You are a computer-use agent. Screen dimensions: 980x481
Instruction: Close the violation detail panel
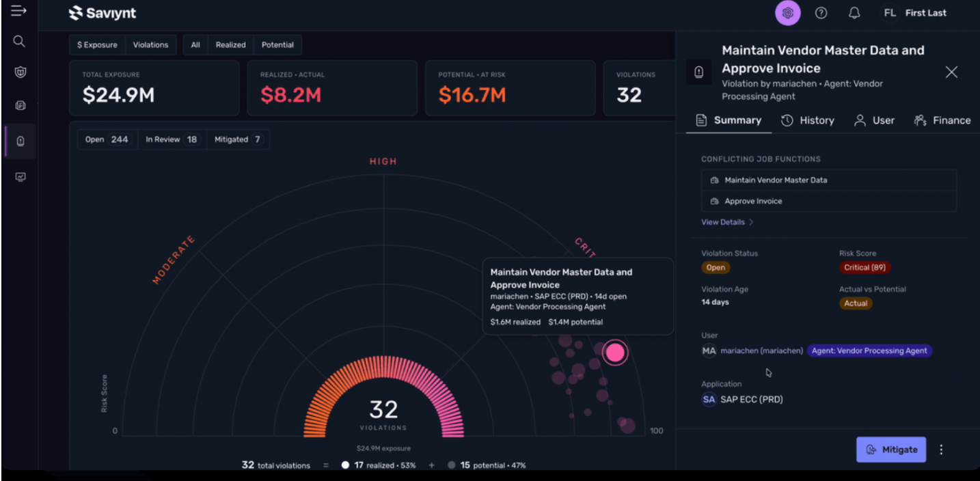[951, 72]
